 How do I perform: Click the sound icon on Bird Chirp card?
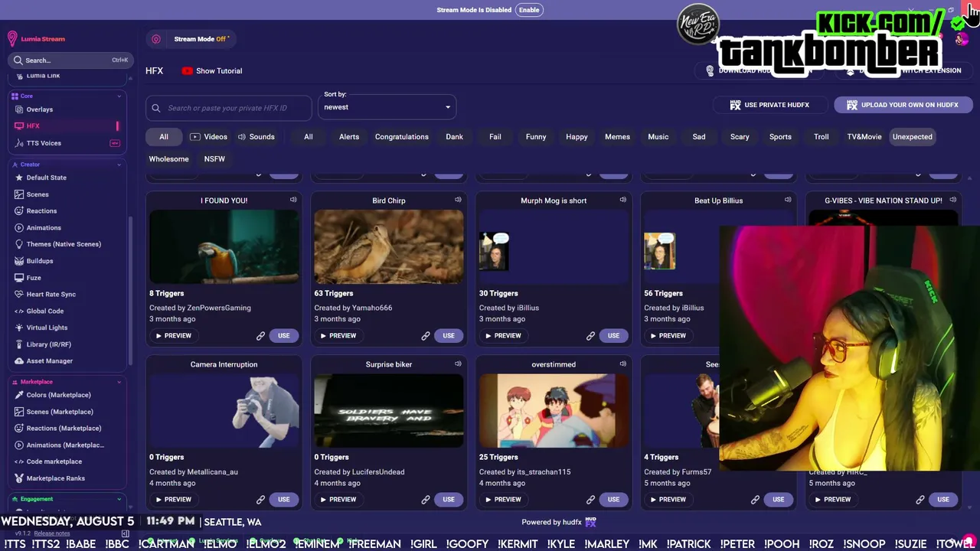(458, 200)
